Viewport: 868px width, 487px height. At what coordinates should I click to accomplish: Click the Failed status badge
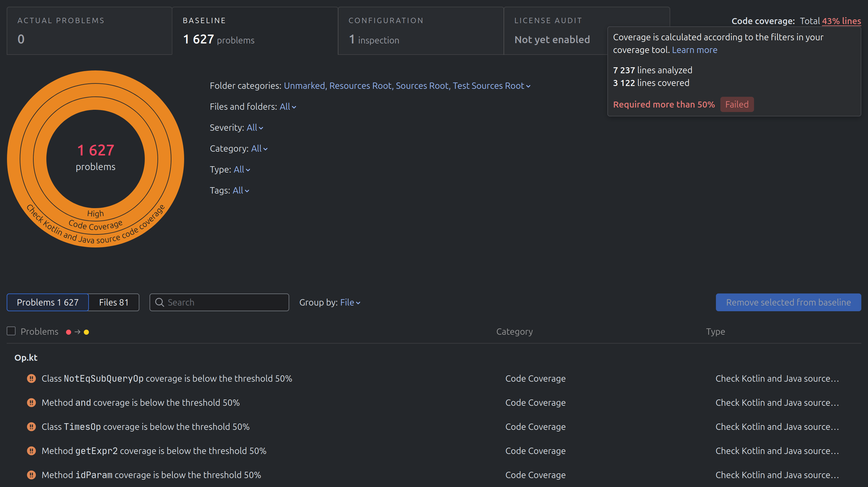[x=737, y=104]
